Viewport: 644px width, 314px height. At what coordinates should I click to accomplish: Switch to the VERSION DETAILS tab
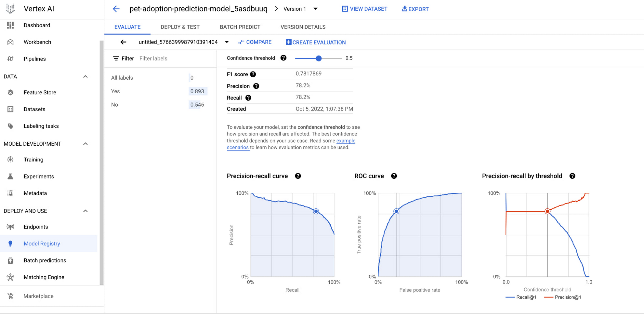(303, 27)
